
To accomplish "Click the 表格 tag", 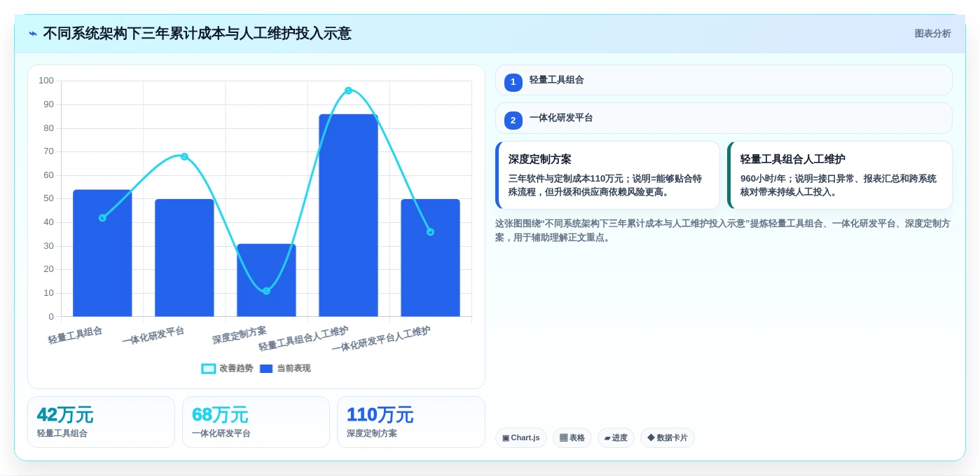I will [572, 438].
